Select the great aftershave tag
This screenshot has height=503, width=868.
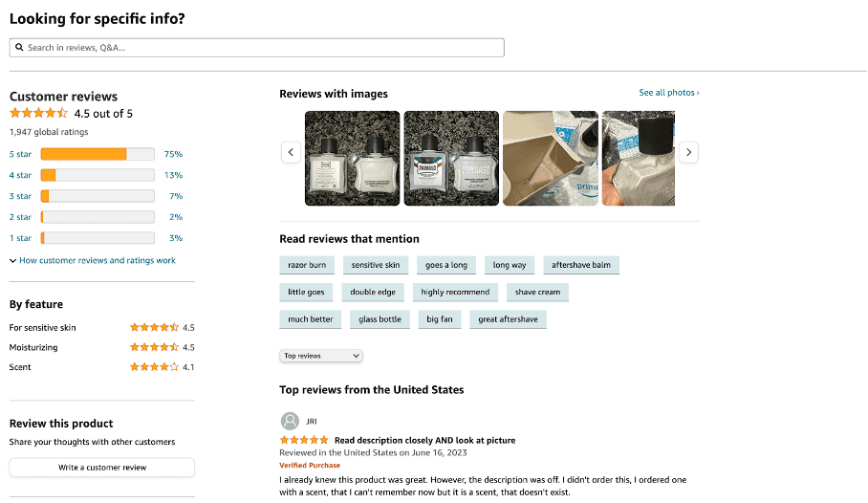click(x=508, y=319)
